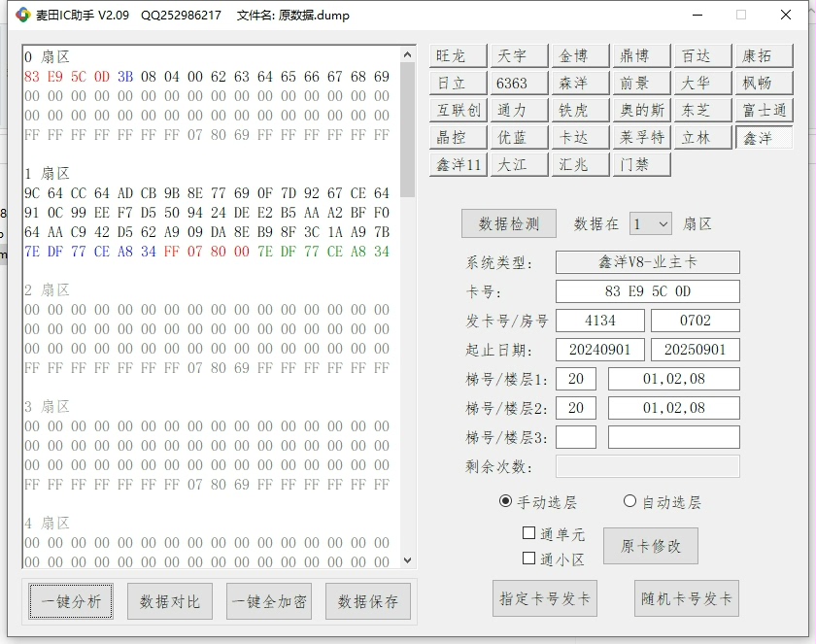Choose the 铁虎 brand button
This screenshot has width=816, height=644.
[580, 111]
